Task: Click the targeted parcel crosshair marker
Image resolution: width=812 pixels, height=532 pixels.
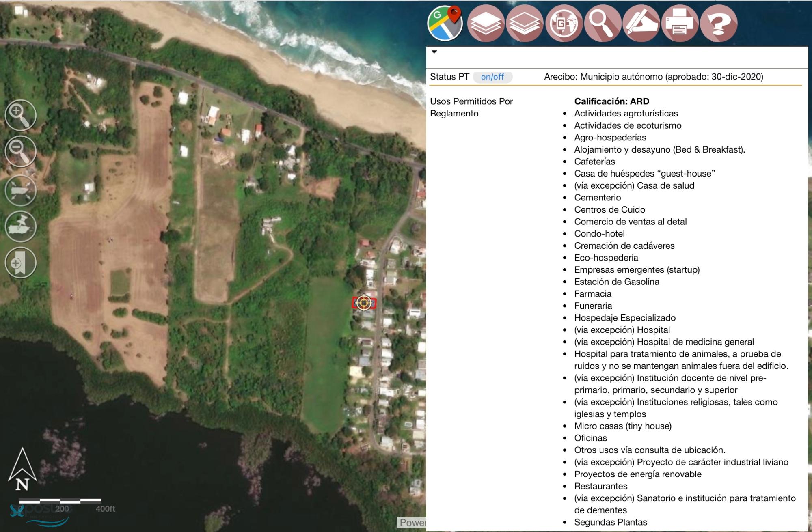Action: 364,303
